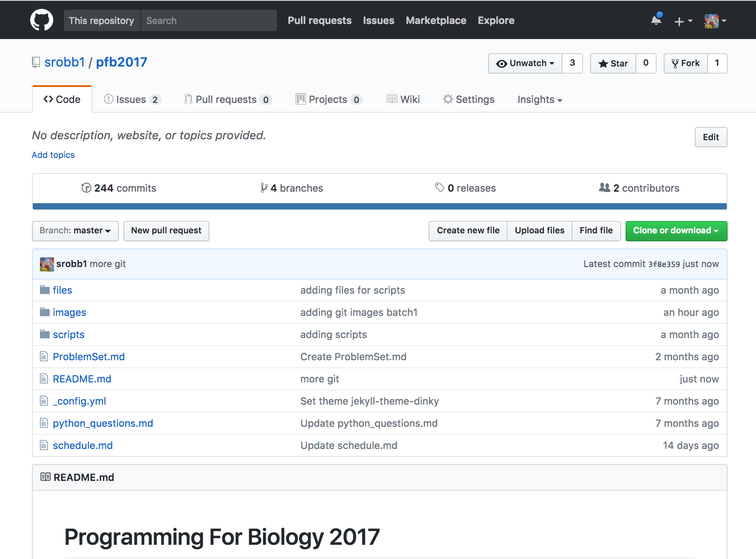756x559 pixels.
Task: Click the python_questions.md file icon
Action: [x=44, y=423]
